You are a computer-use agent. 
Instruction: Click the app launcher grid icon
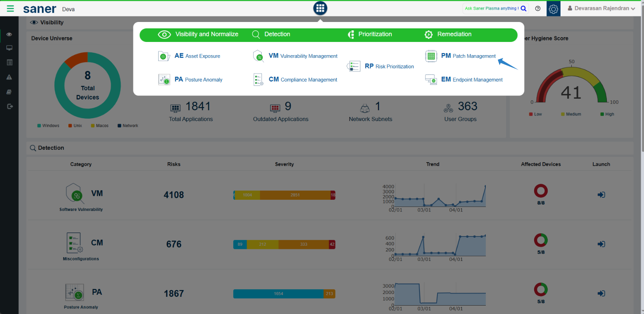[320, 8]
